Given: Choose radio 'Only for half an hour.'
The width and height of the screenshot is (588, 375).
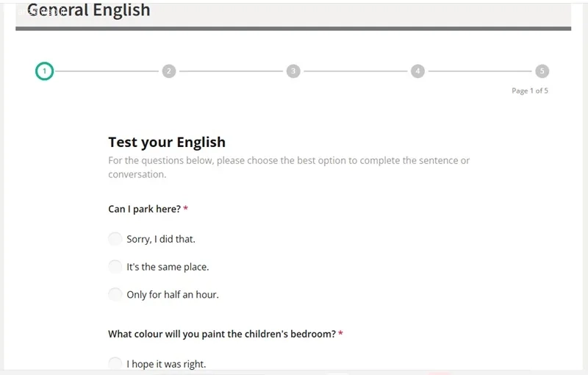Looking at the screenshot, I should 115,294.
